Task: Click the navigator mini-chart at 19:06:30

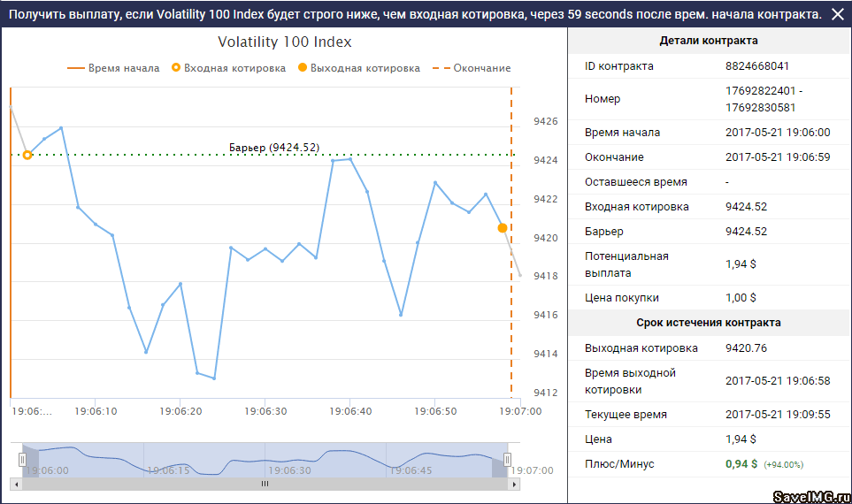Action: click(x=292, y=461)
